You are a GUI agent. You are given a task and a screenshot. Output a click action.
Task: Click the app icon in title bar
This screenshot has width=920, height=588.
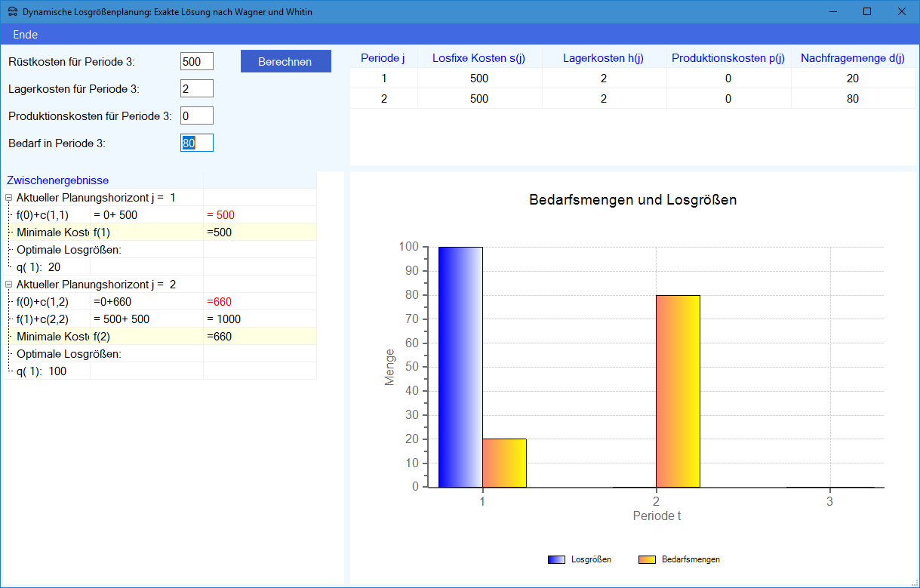pyautogui.click(x=13, y=12)
